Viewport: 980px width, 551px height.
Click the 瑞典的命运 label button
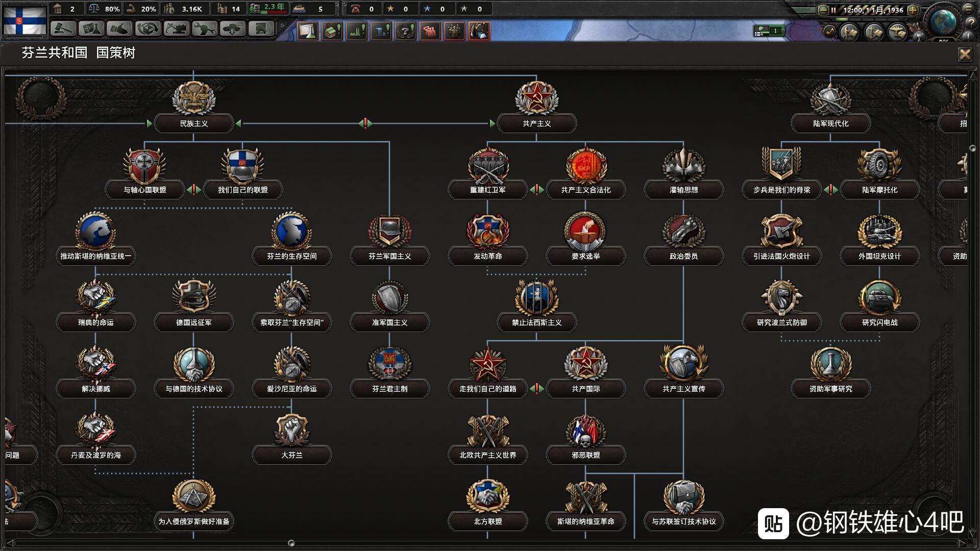(95, 322)
